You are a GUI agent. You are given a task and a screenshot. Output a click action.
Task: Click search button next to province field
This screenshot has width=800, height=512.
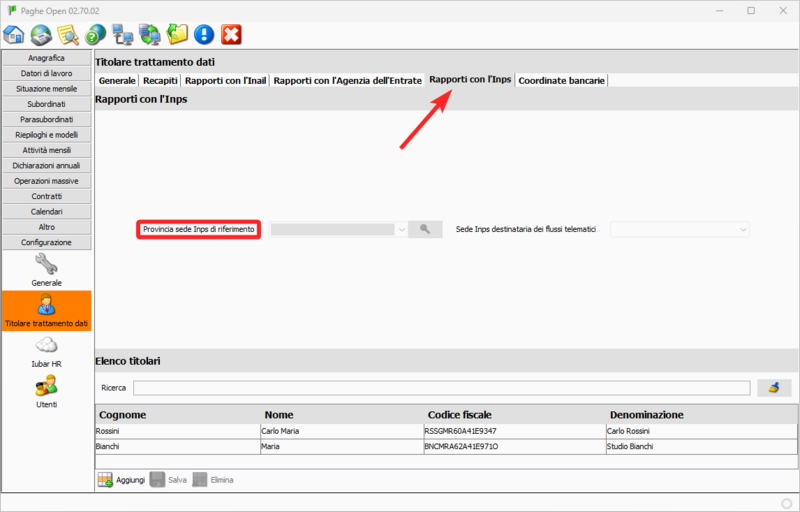coord(425,229)
